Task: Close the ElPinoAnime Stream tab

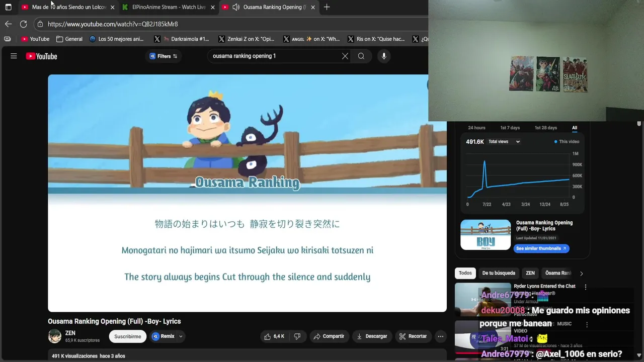Action: (x=213, y=8)
